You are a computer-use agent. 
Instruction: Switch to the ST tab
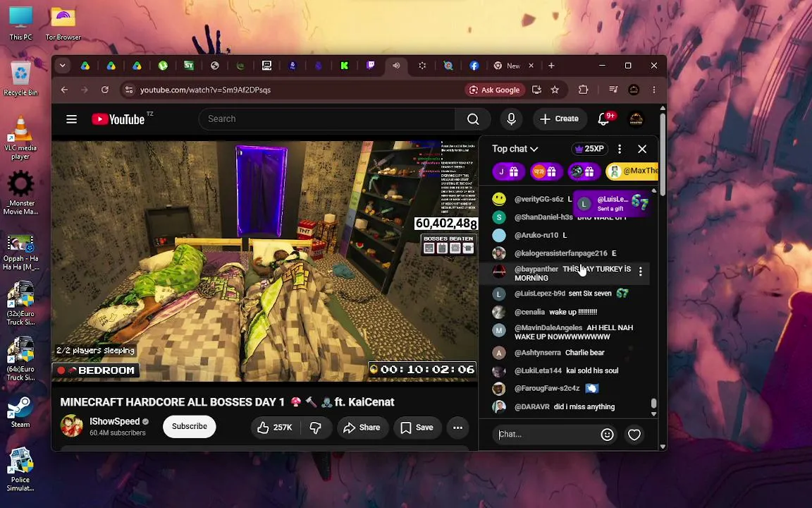click(188, 66)
